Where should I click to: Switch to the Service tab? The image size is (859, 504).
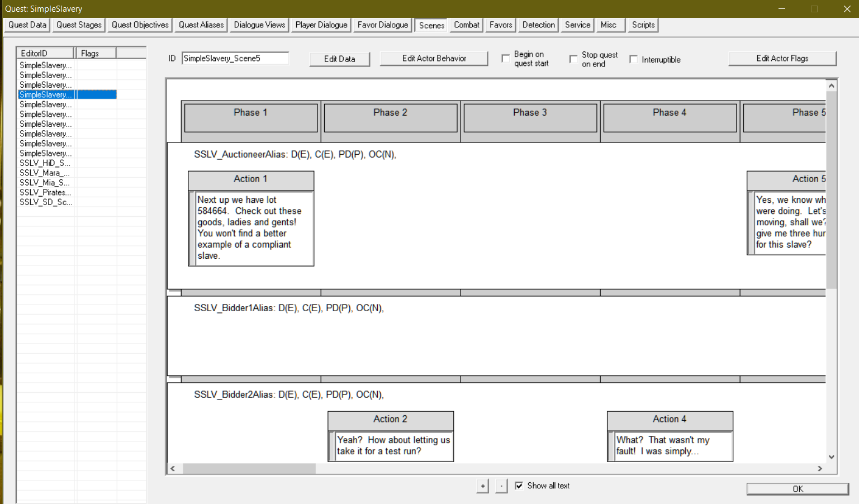tap(577, 25)
